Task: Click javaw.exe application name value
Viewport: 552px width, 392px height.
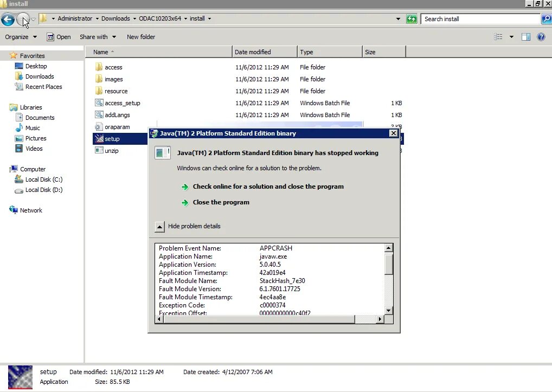Action: pyautogui.click(x=273, y=256)
